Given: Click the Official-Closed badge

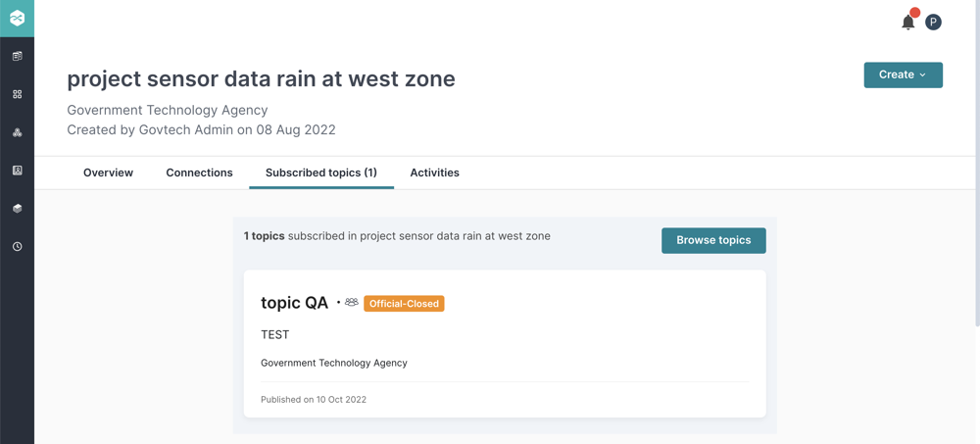Looking at the screenshot, I should click(x=404, y=304).
